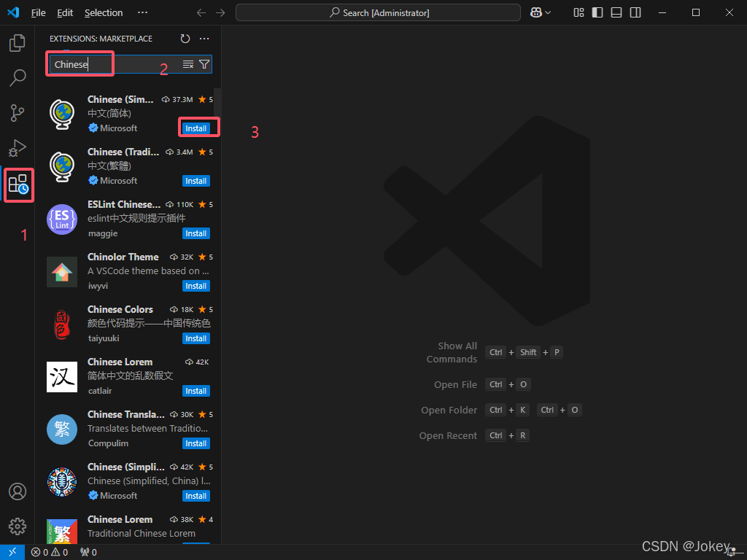Click the extensions list scrollbar
The height and width of the screenshot is (560, 747).
tap(217, 104)
